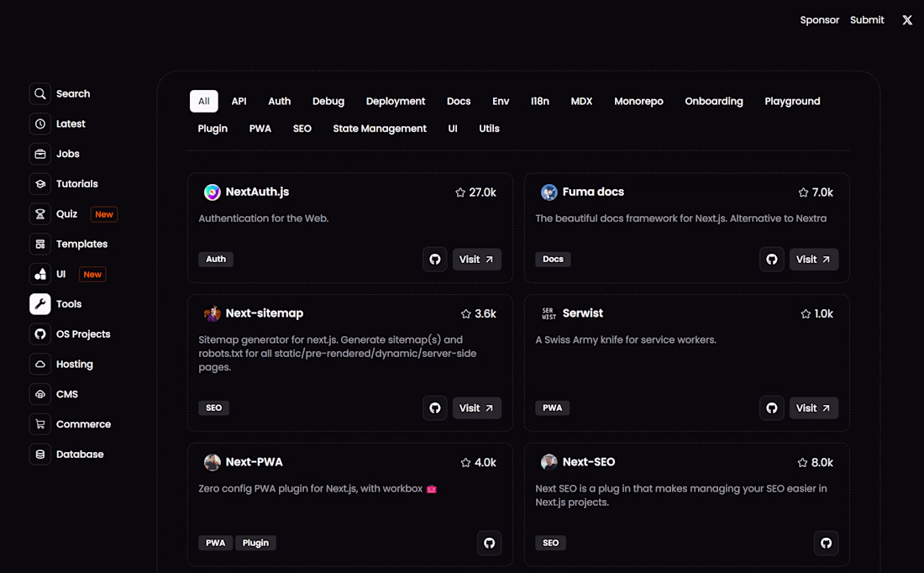The image size is (924, 573).
Task: Click GitHub icon on Next-SEO card
Action: [827, 543]
